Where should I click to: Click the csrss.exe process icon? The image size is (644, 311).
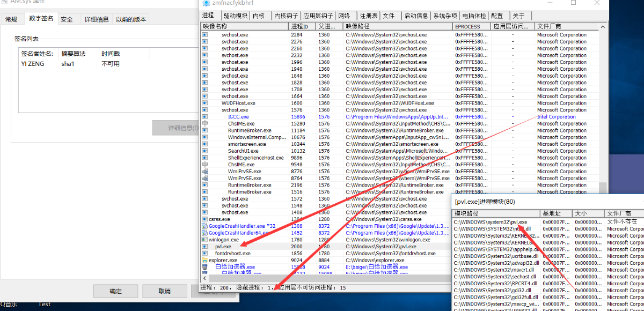pos(204,219)
